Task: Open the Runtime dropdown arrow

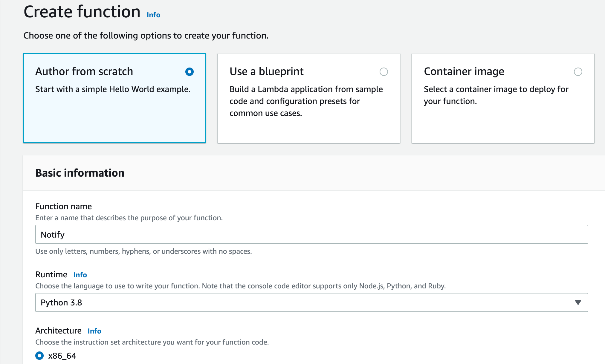Action: [x=578, y=302]
